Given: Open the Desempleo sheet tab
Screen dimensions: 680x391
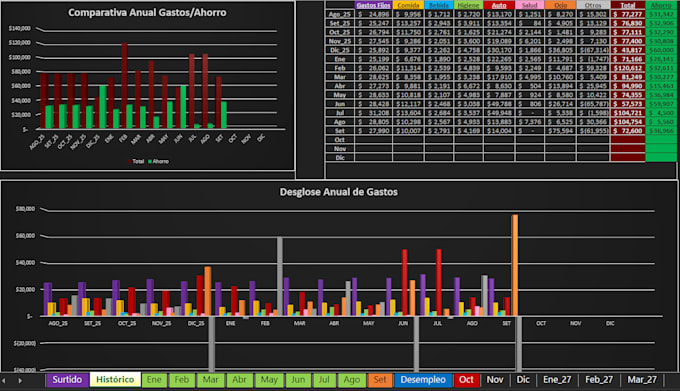Looking at the screenshot, I should click(423, 380).
